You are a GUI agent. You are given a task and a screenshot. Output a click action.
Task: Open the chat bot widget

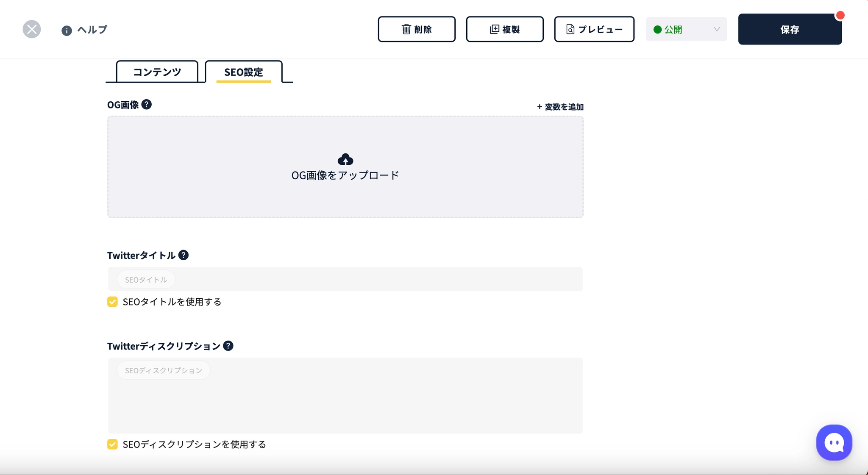[834, 442]
